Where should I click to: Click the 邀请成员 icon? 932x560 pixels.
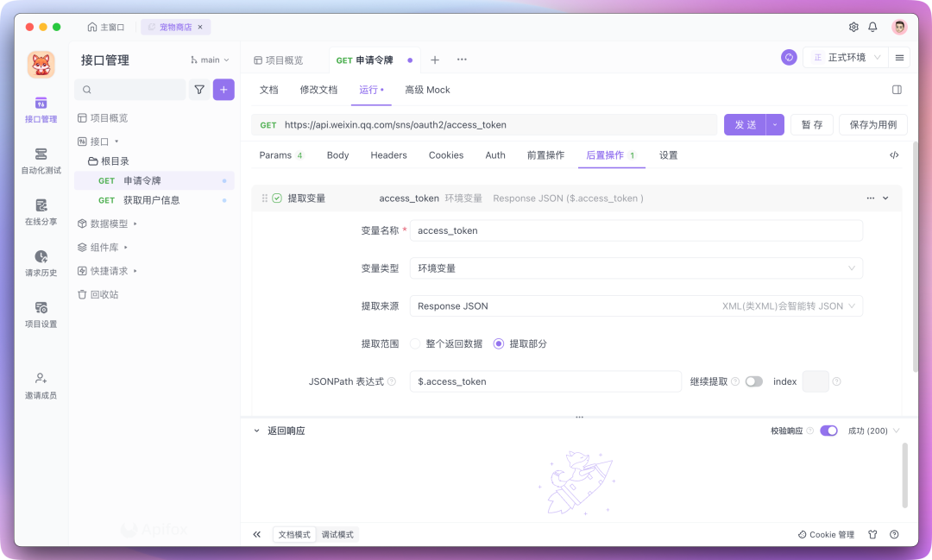pos(41,378)
